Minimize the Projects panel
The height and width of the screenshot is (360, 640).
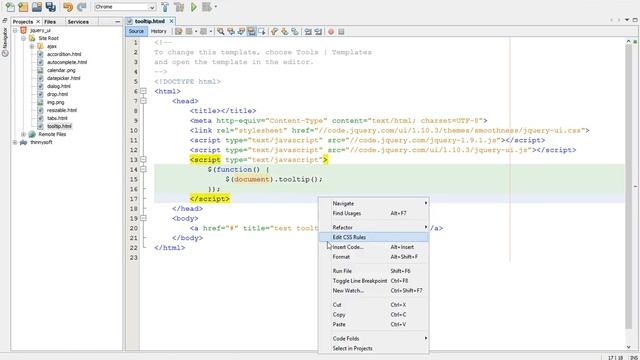point(118,22)
